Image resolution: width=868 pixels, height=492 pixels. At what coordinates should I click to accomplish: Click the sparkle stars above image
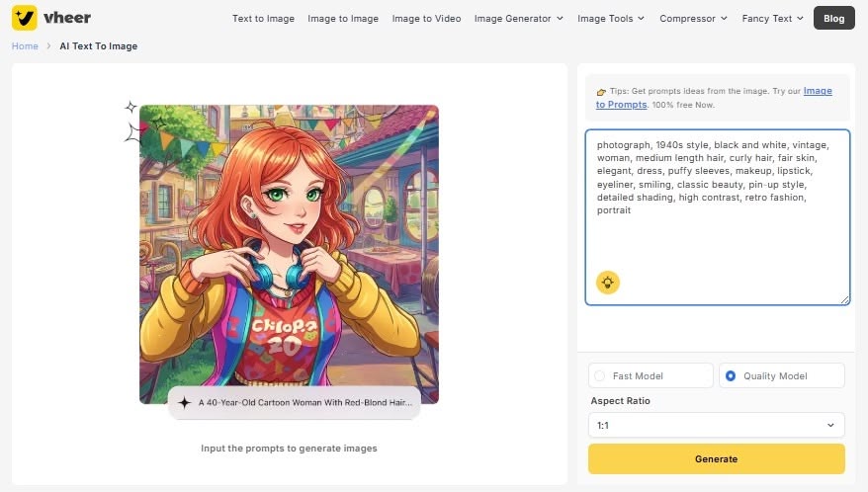pos(131,123)
